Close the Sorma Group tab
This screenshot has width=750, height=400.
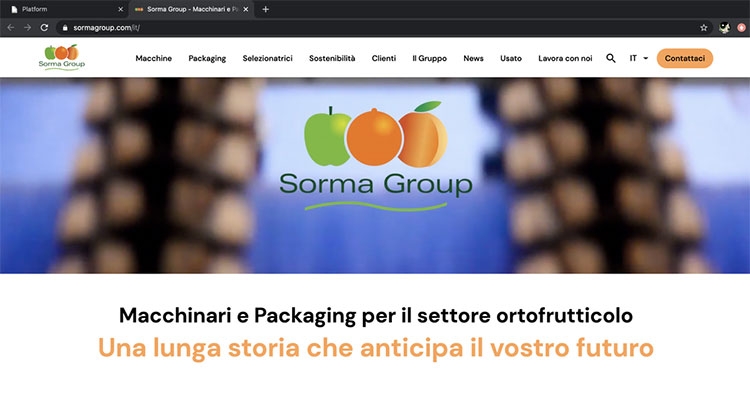(x=245, y=9)
